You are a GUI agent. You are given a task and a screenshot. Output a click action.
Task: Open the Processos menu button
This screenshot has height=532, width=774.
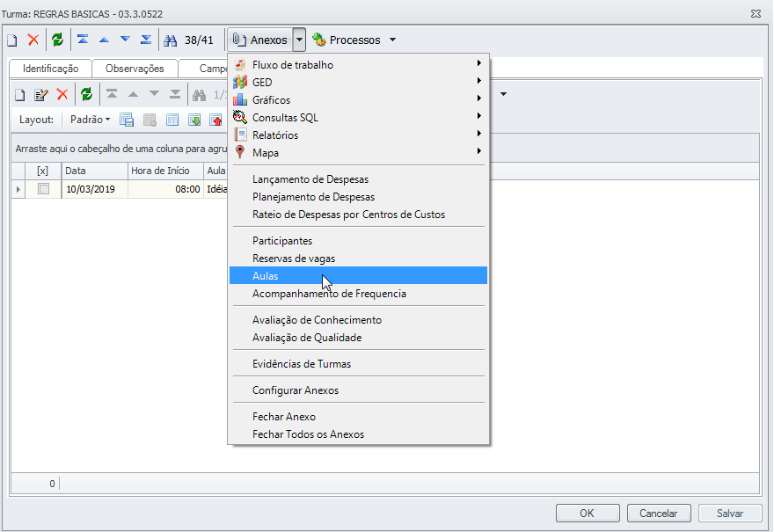347,40
